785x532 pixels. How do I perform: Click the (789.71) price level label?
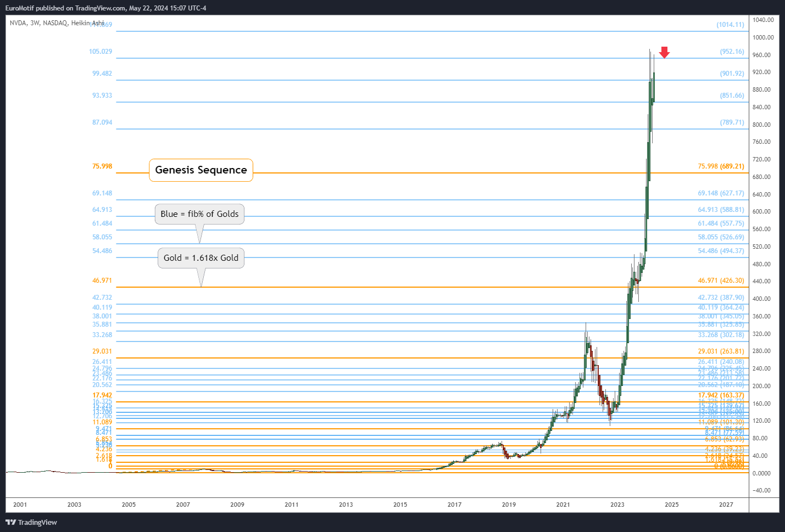point(732,122)
